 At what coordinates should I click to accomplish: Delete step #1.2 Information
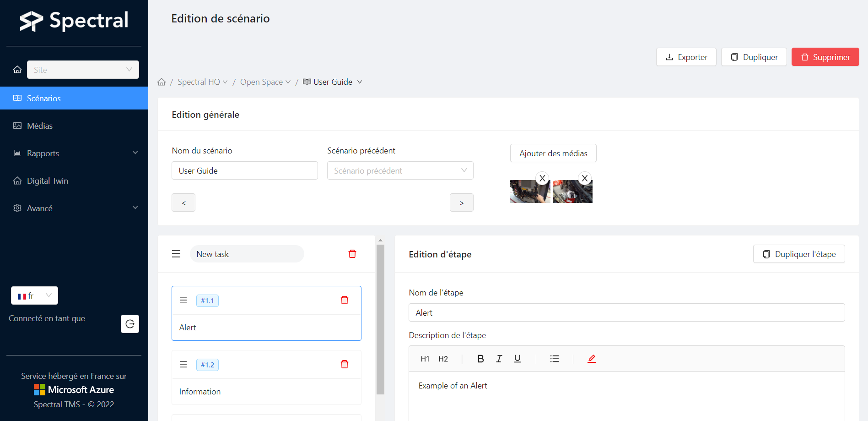pos(345,364)
